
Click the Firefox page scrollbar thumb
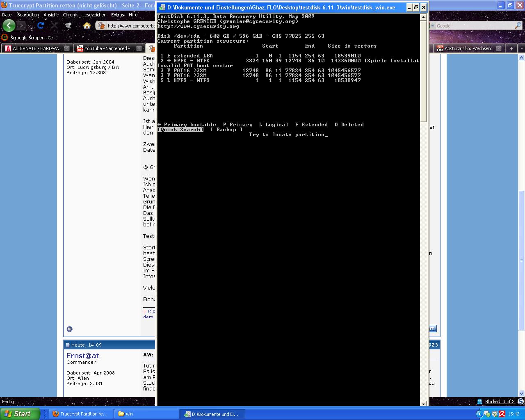tap(521, 261)
